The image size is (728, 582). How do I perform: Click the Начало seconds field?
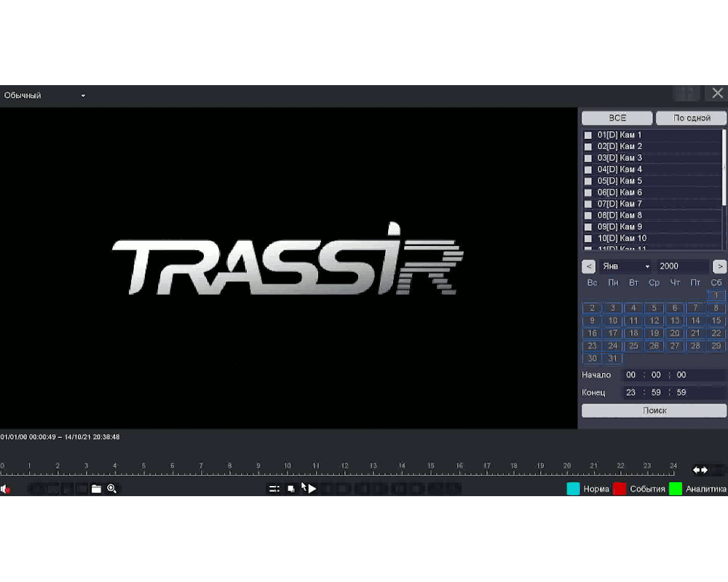681,375
